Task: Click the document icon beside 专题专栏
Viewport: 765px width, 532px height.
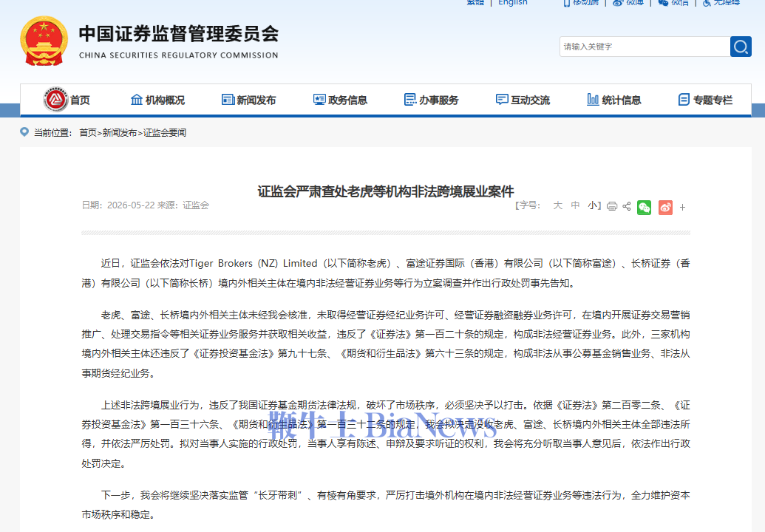Action: (x=684, y=100)
